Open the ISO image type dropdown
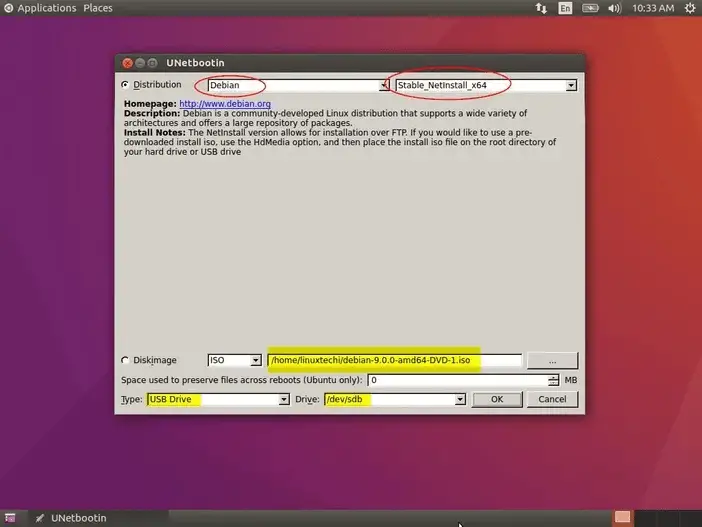The height and width of the screenshot is (527, 702). [235, 360]
